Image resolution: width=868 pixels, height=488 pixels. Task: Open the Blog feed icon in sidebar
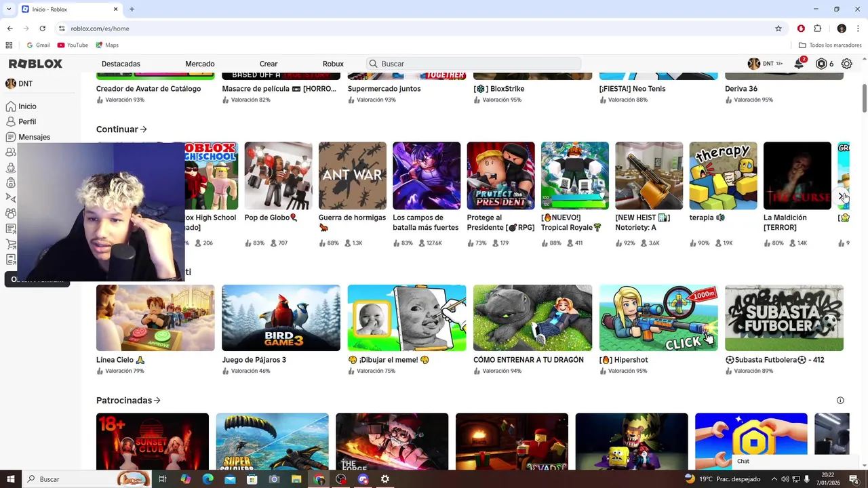click(x=10, y=229)
